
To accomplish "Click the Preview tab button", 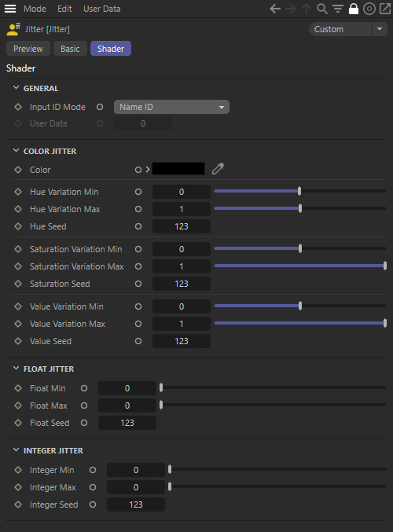I will pos(28,49).
